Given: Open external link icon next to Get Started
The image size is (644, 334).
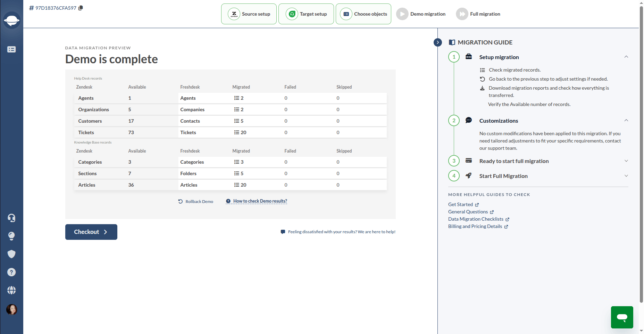Looking at the screenshot, I should 477,205.
